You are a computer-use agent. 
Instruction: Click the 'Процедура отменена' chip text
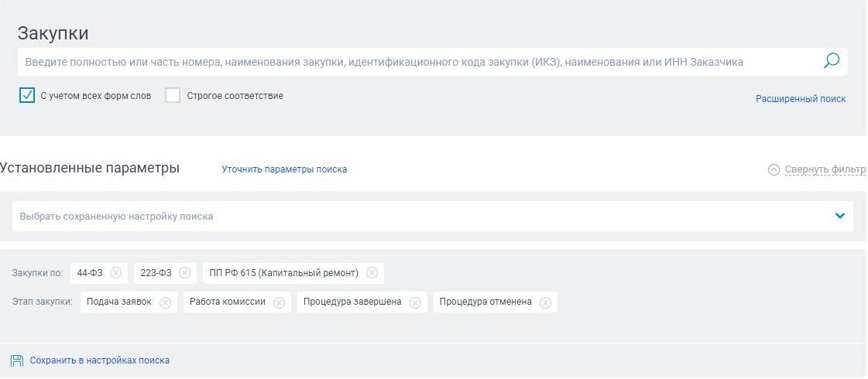coord(485,302)
